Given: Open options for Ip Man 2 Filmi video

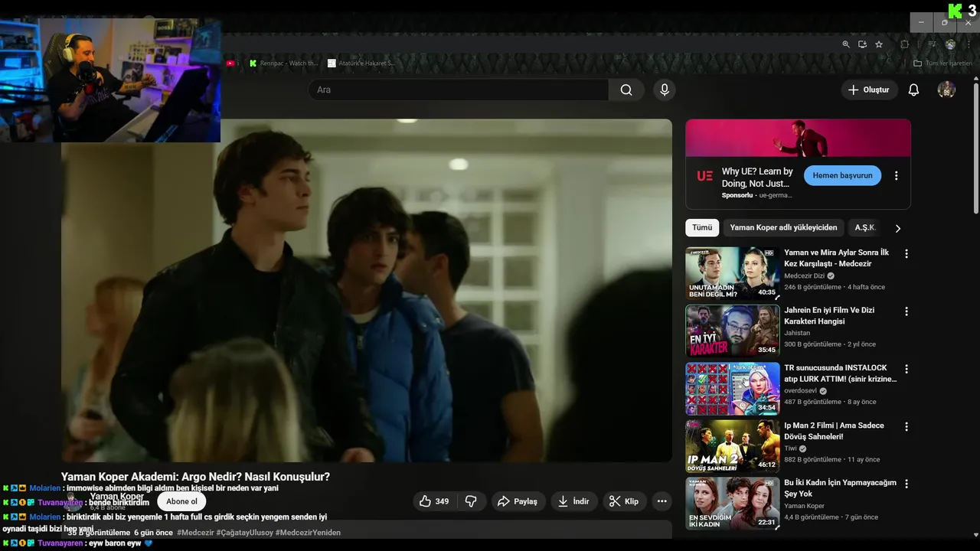Looking at the screenshot, I should pos(906,426).
